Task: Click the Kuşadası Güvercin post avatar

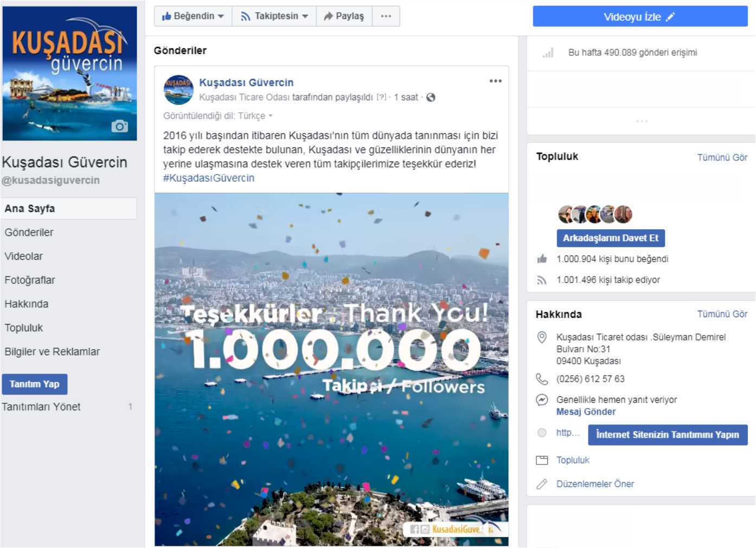Action: click(x=178, y=90)
